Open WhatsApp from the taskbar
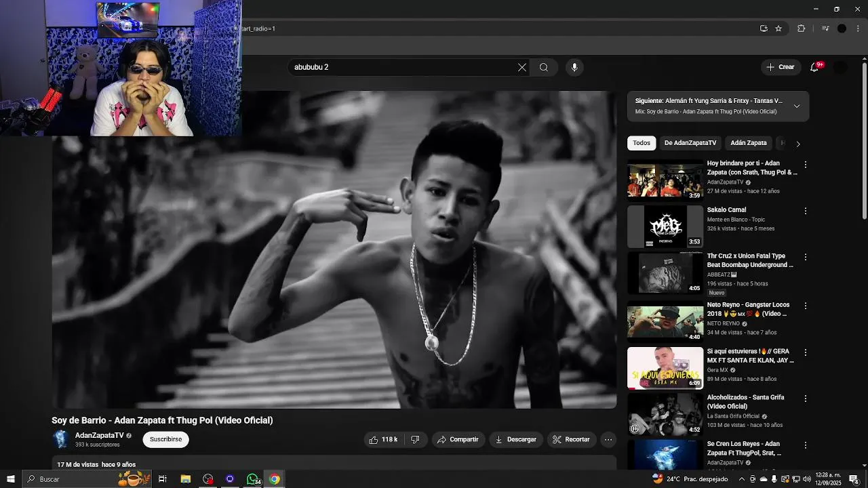Image resolution: width=868 pixels, height=488 pixels. tap(253, 479)
